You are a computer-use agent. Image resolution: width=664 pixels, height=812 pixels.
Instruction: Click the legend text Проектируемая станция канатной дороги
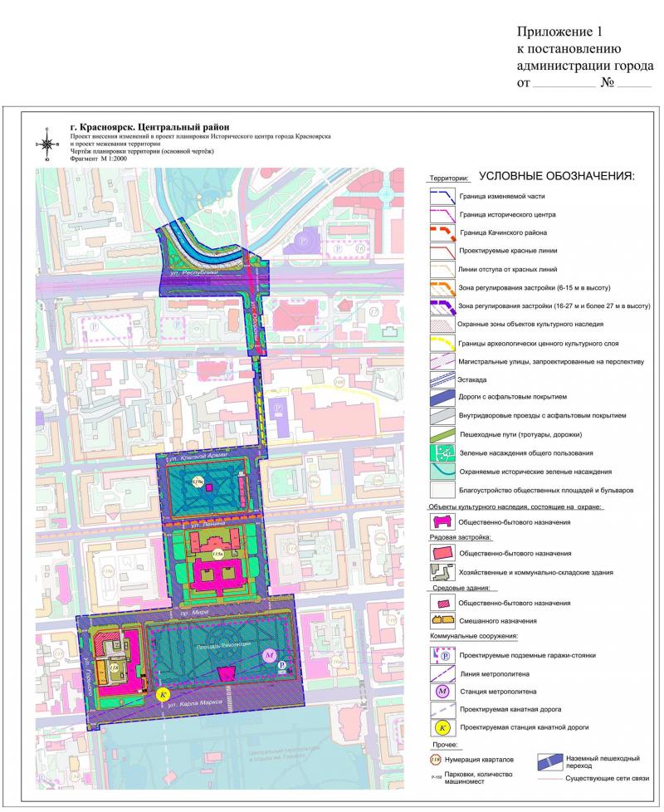[x=525, y=727]
